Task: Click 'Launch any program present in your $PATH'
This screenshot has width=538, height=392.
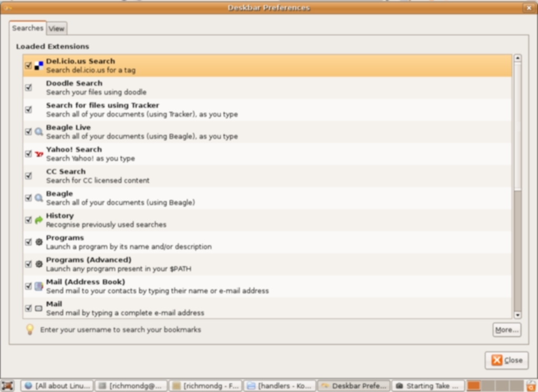Action: [x=119, y=269]
